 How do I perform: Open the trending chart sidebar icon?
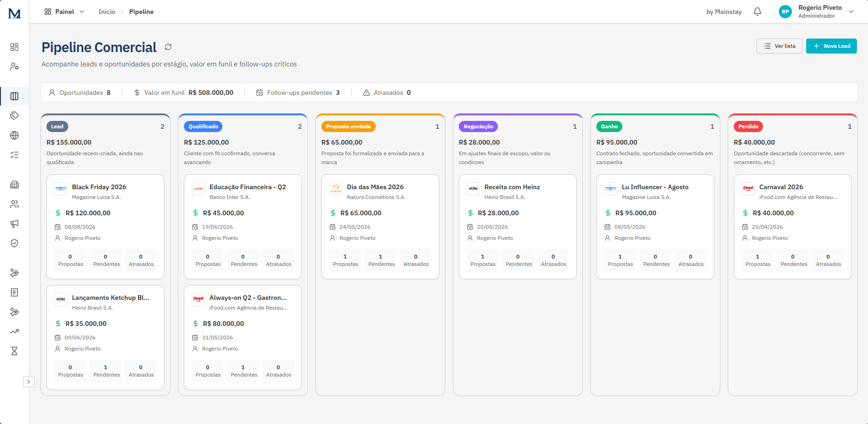click(14, 331)
